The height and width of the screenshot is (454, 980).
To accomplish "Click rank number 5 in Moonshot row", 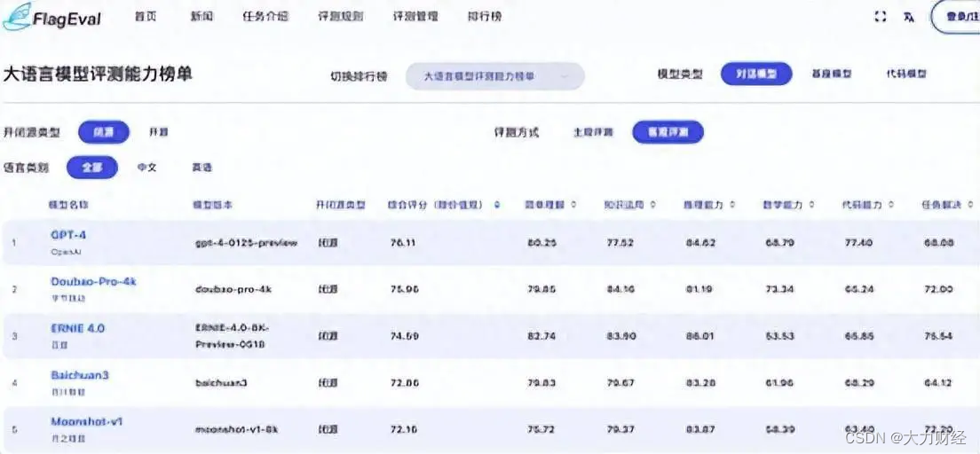I will [x=14, y=430].
